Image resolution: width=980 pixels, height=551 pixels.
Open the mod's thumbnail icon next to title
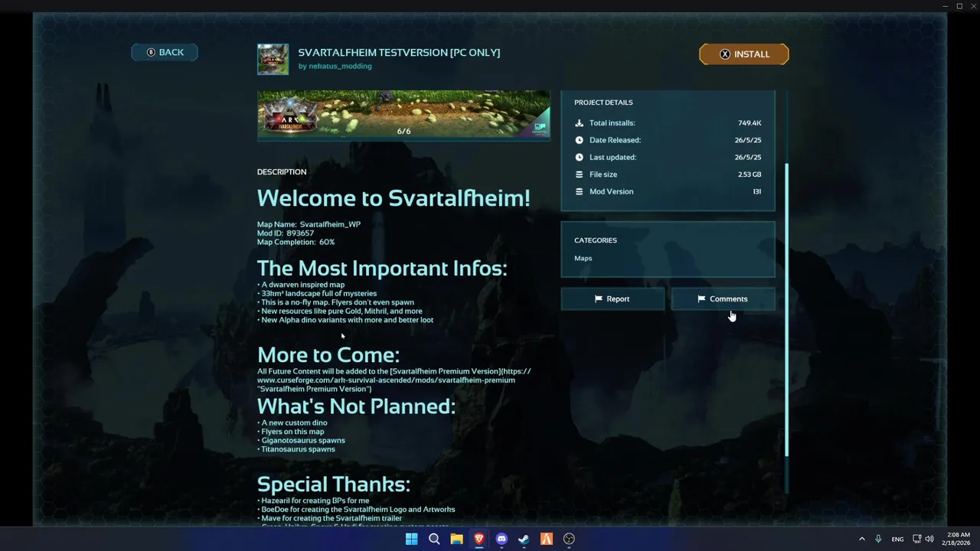pyautogui.click(x=273, y=59)
